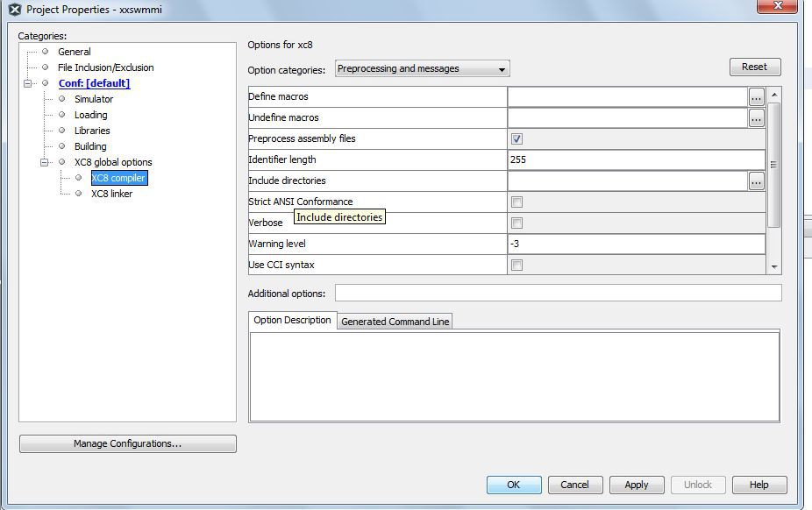The width and height of the screenshot is (812, 510).
Task: Click the Identifier length label
Action: [282, 159]
